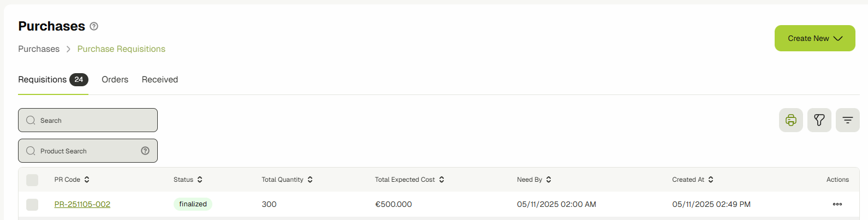Sort by Status column arrows

click(x=200, y=180)
